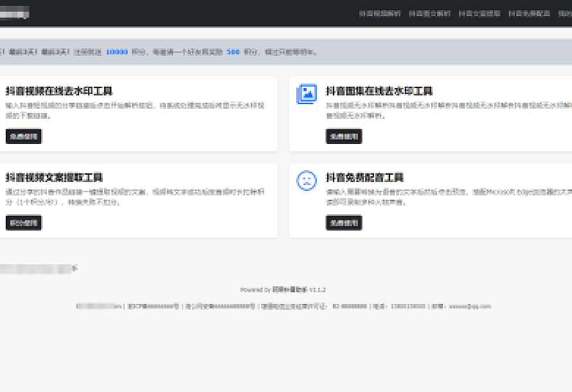This screenshot has width=572, height=392.
Task: Click the button in the 抖音视频文案提取工具 card
Action: pos(24,223)
